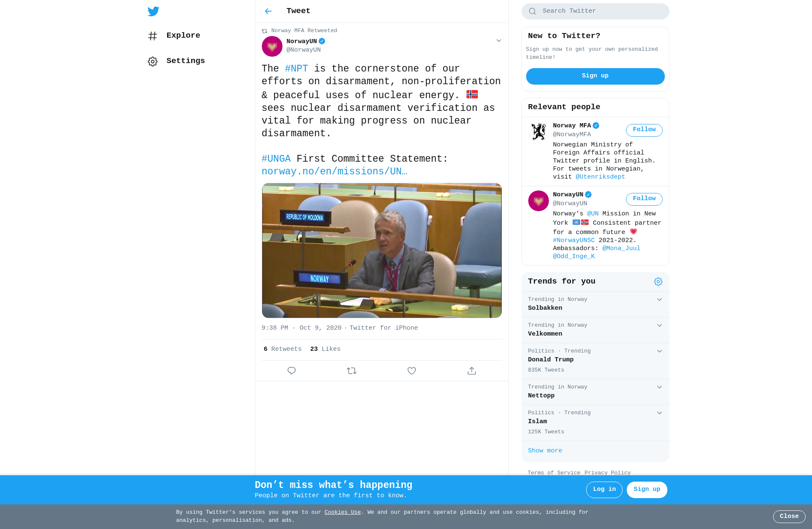Go back using the arrow icon
The width and height of the screenshot is (812, 529).
268,11
